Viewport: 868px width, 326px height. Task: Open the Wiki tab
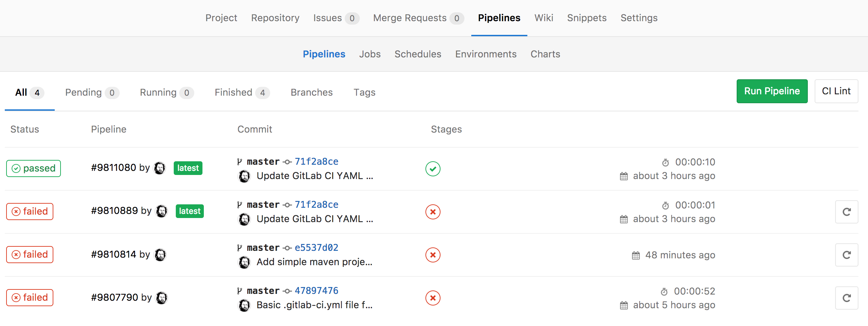(x=544, y=18)
